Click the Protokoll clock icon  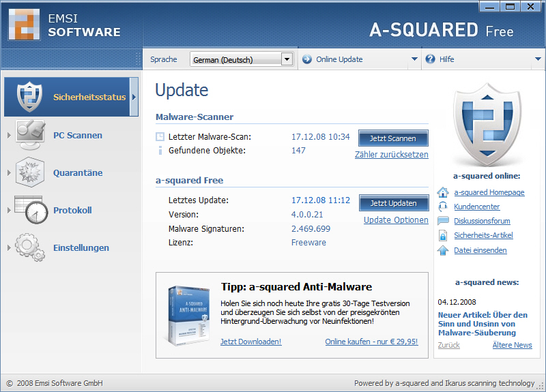tap(30, 210)
